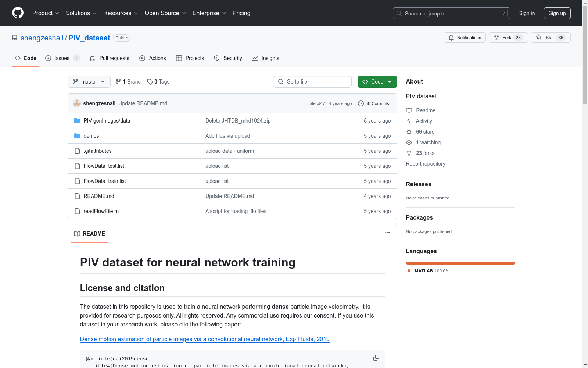
Task: Click the file icon for readFlowFile.m
Action: click(77, 211)
